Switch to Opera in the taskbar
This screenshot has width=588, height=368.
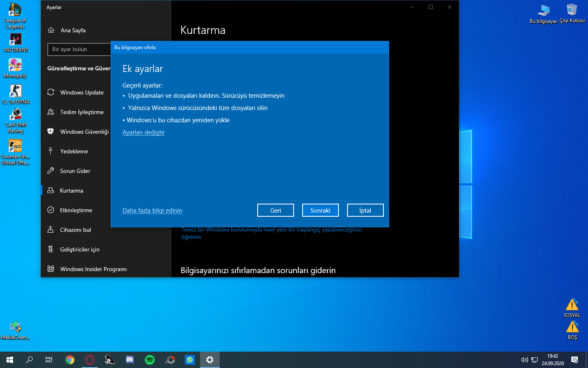point(90,360)
